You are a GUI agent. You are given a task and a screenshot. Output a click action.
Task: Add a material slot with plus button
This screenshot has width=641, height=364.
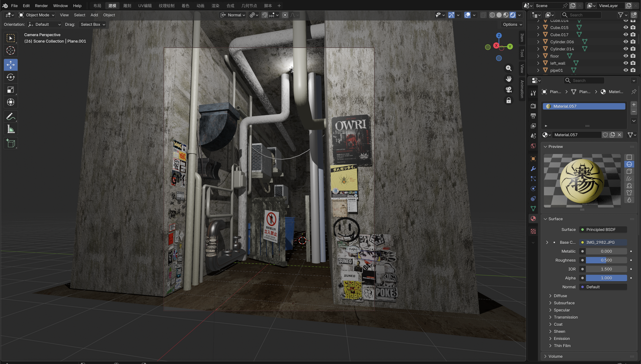634,105
